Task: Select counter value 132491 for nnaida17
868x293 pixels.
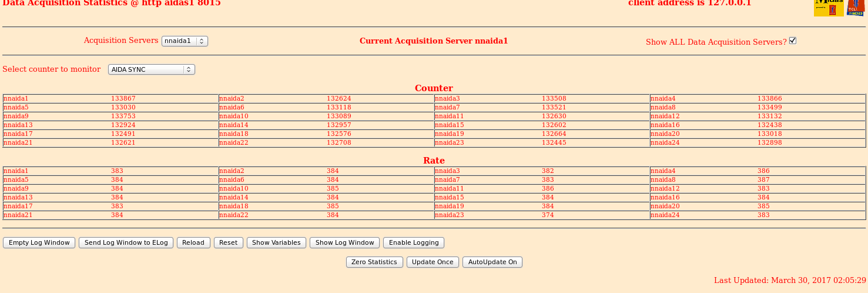Action: click(123, 134)
